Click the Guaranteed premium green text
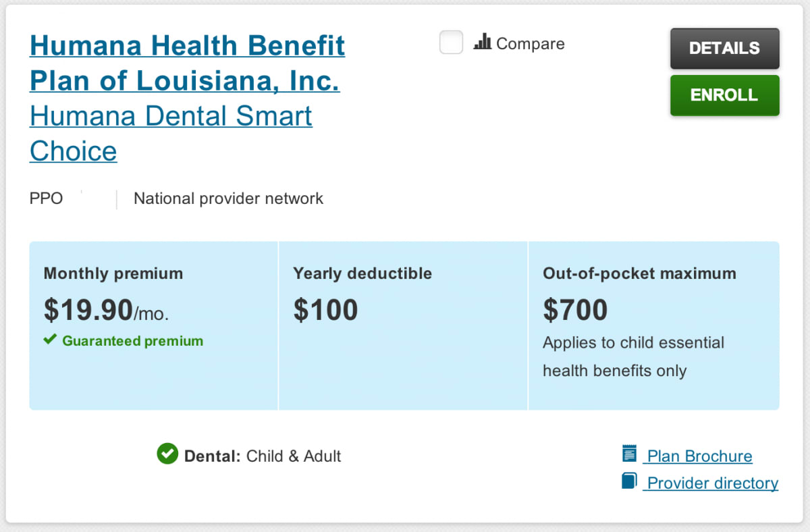Viewport: 810px width, 532px height. 133,341
